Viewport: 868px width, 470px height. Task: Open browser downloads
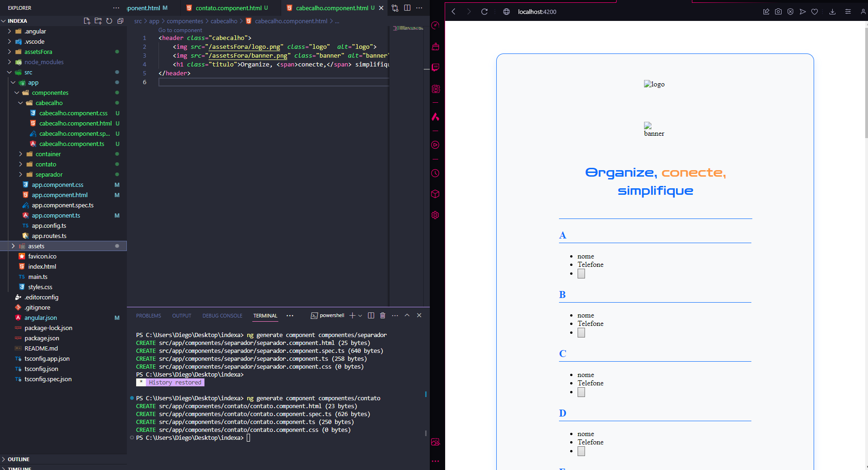tap(832, 12)
